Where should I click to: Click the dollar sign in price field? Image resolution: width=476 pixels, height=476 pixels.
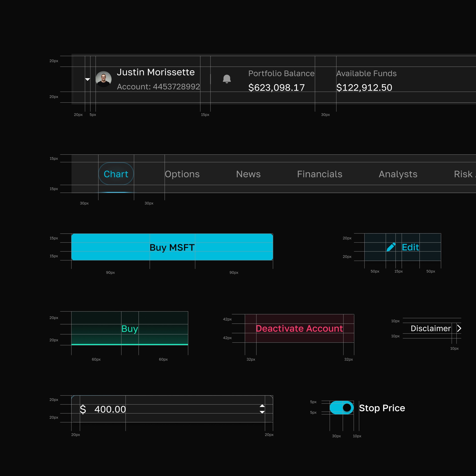[x=83, y=409]
